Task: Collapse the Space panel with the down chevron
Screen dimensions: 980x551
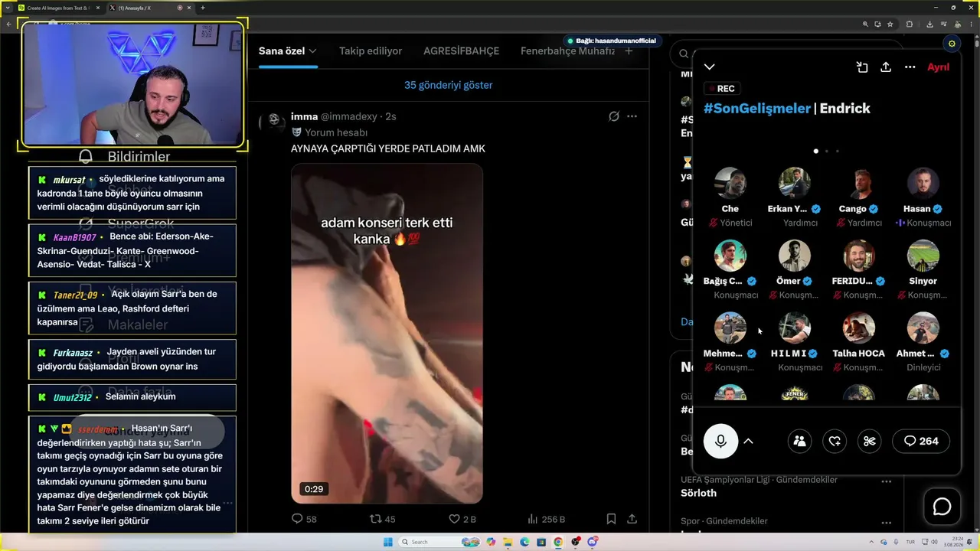Action: 710,67
